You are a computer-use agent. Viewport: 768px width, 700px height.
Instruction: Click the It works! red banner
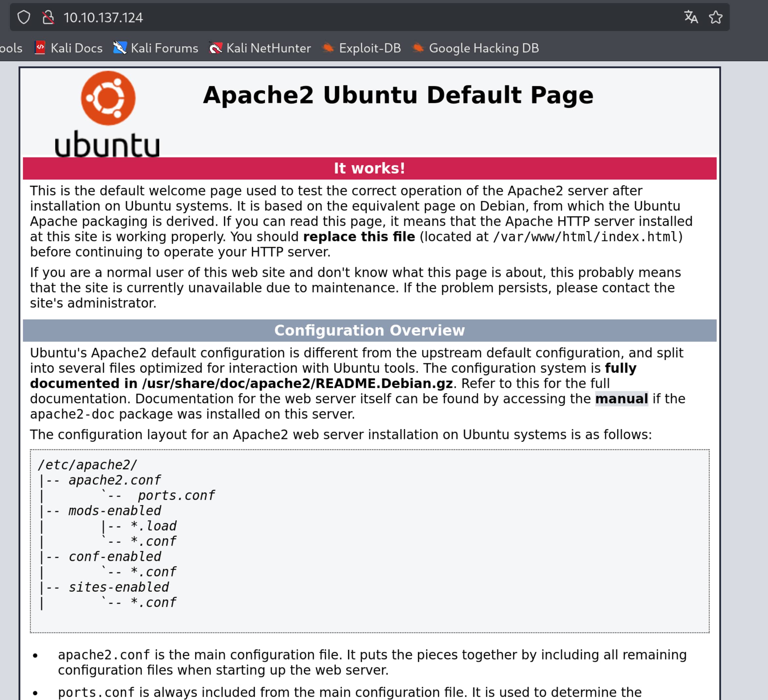pos(369,168)
